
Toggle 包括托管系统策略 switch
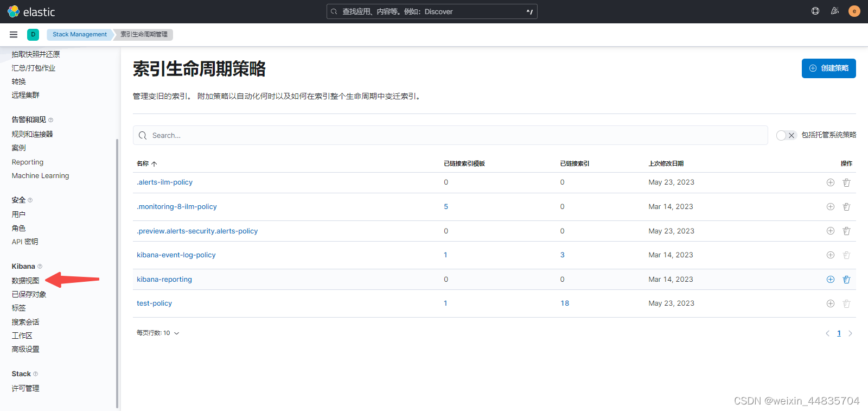click(x=786, y=135)
